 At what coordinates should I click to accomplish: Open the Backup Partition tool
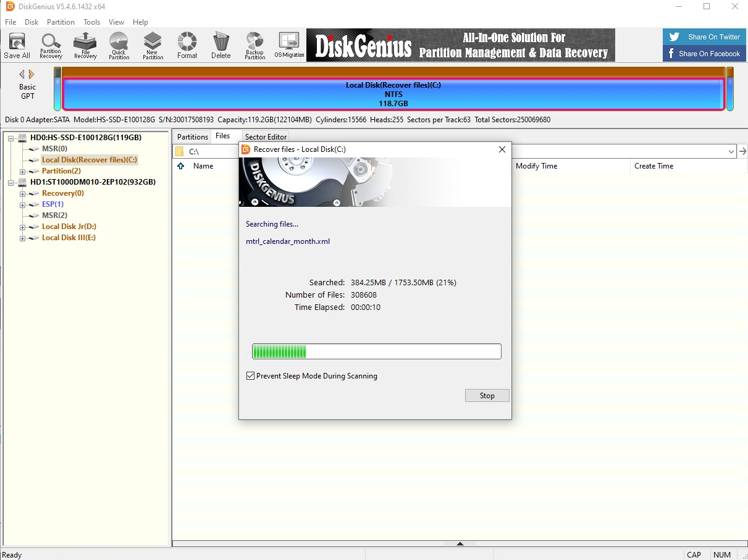[x=254, y=46]
